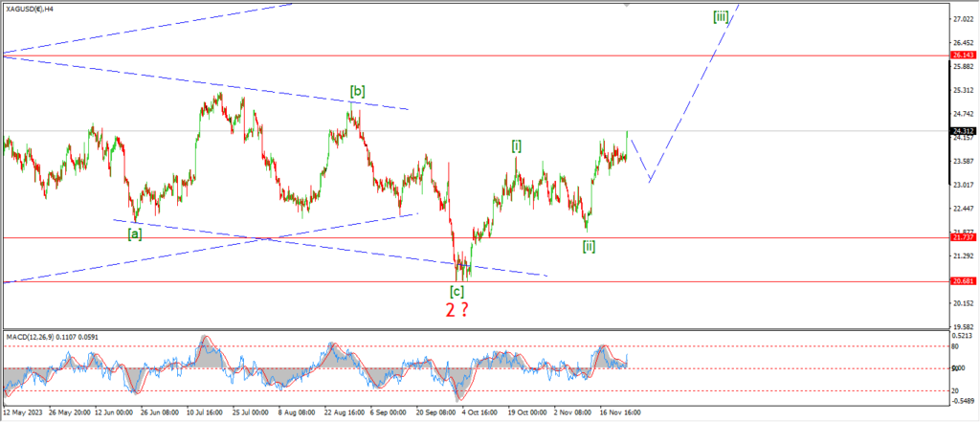Click the red 21.737 price level tag
Screen dimensions: 980x422
click(x=963, y=236)
